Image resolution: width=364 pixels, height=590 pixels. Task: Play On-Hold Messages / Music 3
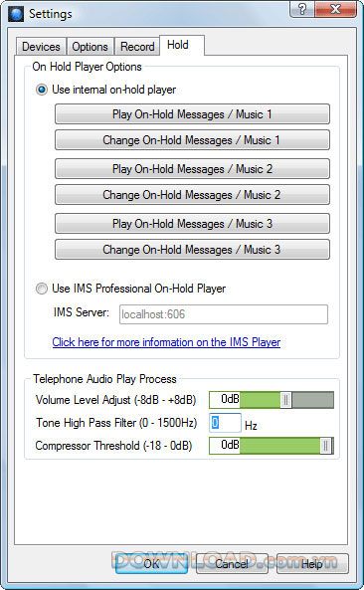pos(192,224)
